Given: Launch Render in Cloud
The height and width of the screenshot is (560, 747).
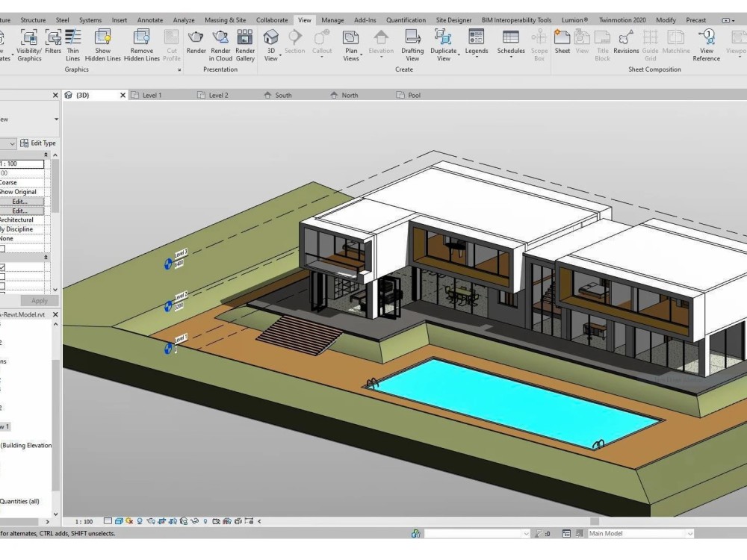Looking at the screenshot, I should click(220, 43).
